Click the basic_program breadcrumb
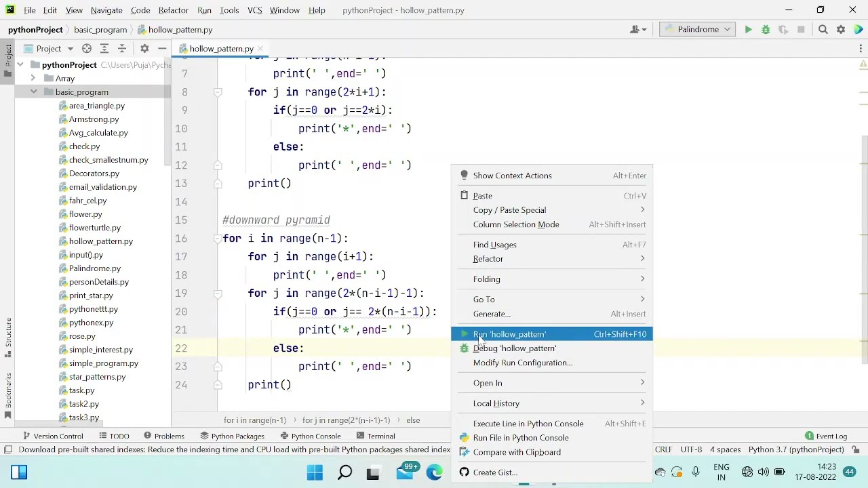The image size is (868, 488). tap(100, 30)
